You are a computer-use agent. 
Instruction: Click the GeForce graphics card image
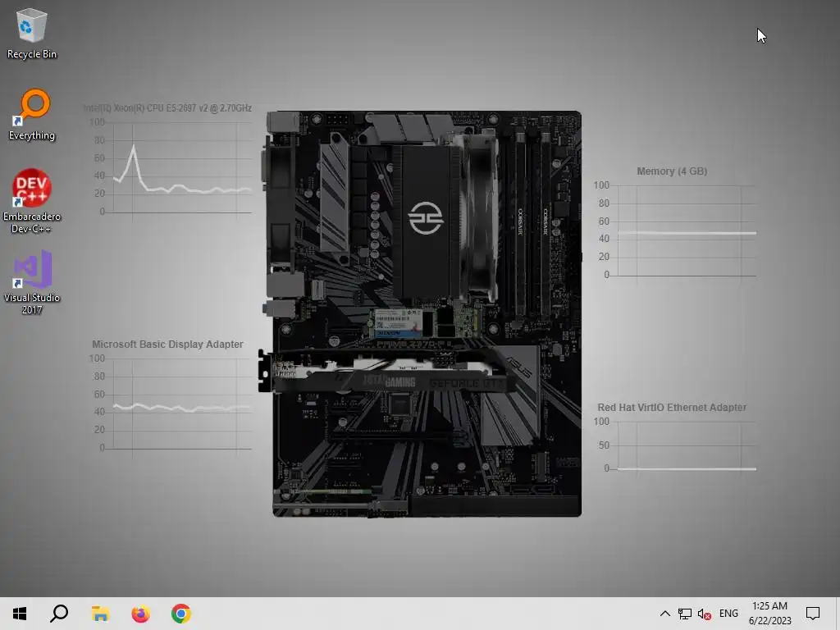pyautogui.click(x=386, y=372)
